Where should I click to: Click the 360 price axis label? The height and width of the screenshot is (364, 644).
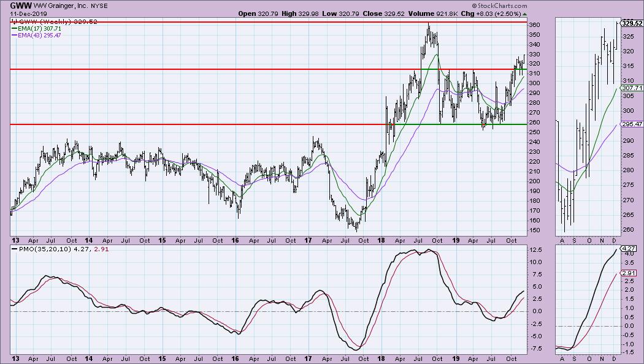point(534,25)
